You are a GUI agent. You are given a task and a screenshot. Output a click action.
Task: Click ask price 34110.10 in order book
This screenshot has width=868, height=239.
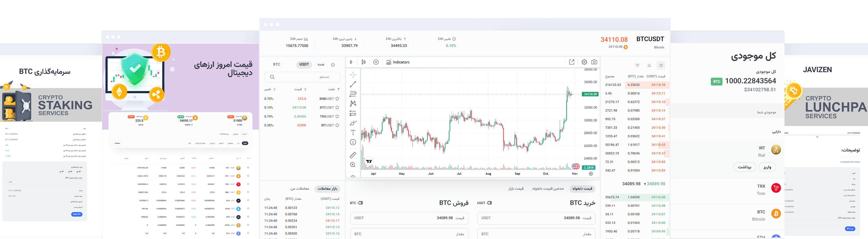point(658,85)
